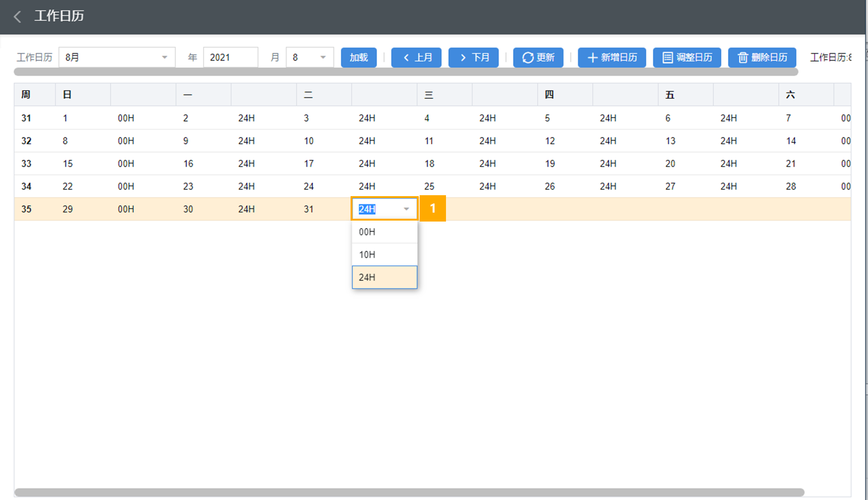Choose 10H in the hours list
Image resolution: width=868 pixels, height=500 pixels.
click(384, 254)
